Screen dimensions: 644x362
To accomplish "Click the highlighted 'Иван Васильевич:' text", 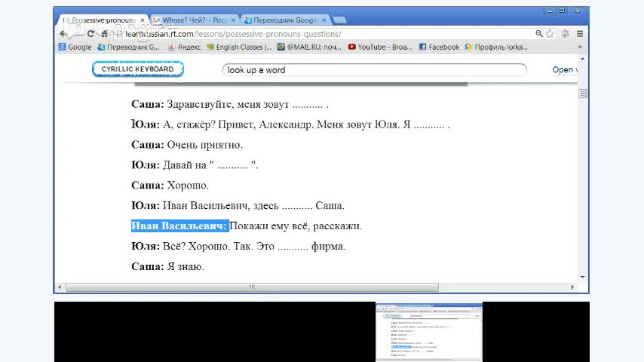I will pyautogui.click(x=179, y=225).
